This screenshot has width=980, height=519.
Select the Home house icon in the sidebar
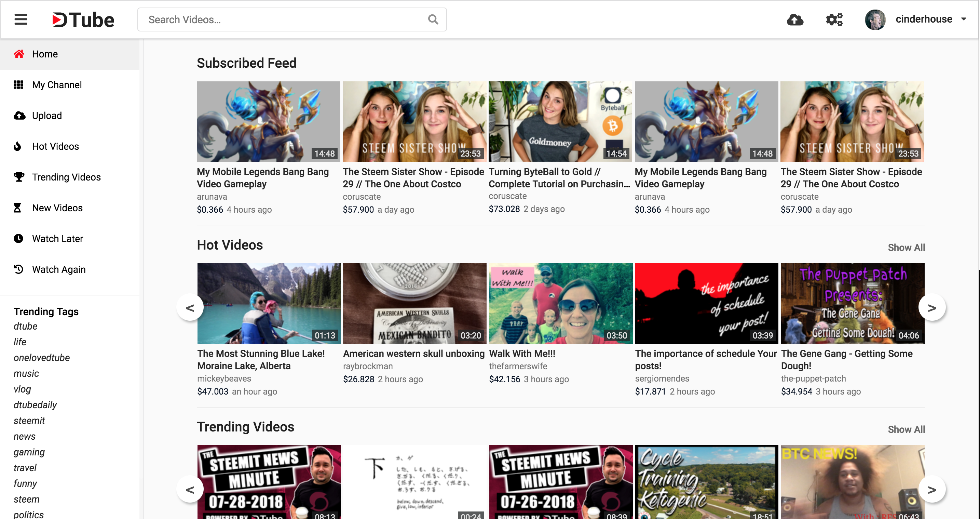[19, 54]
